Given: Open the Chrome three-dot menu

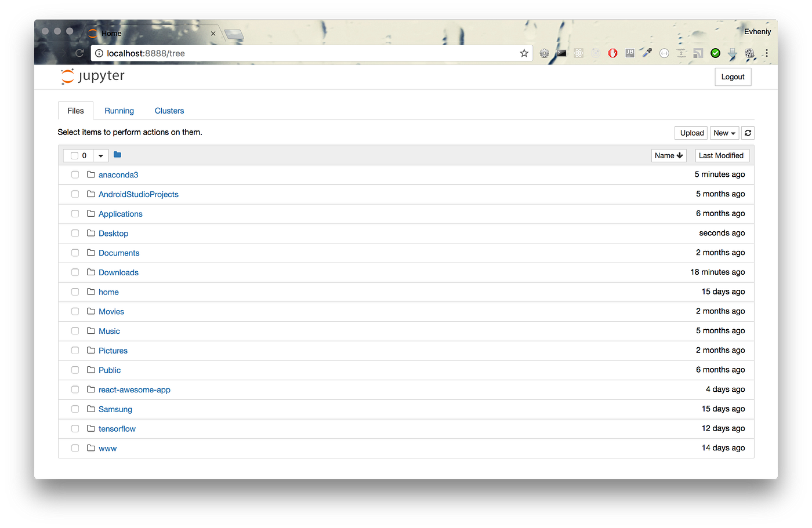Looking at the screenshot, I should pyautogui.click(x=767, y=53).
